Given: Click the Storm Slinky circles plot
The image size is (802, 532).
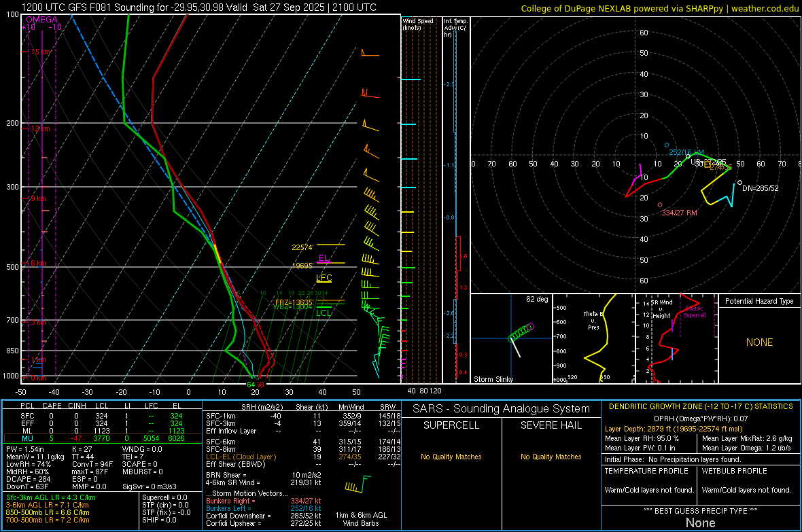Looking at the screenshot, I should [x=521, y=332].
